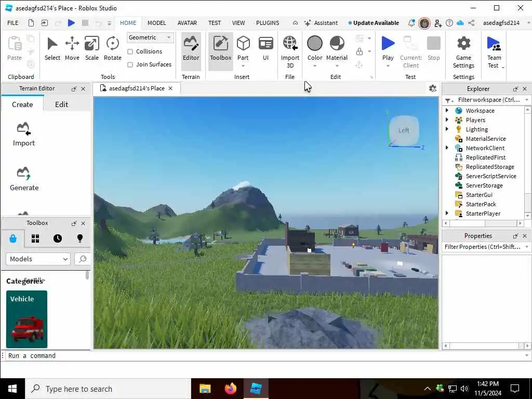The height and width of the screenshot is (399, 532).
Task: Click Generate terrain icon
Action: point(23,173)
